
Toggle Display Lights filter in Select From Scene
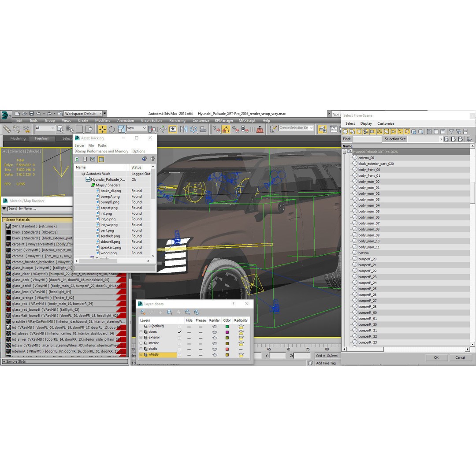point(359,131)
